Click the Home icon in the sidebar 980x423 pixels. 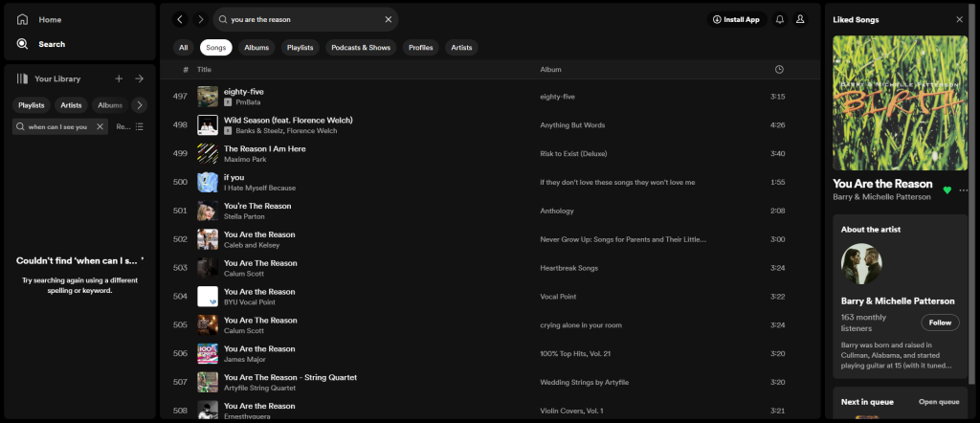22,19
